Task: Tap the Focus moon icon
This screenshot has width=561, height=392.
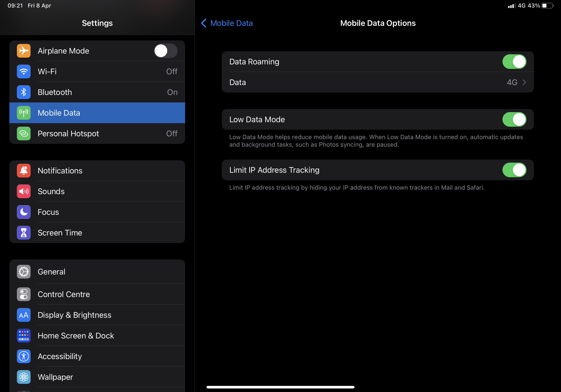Action: click(24, 212)
